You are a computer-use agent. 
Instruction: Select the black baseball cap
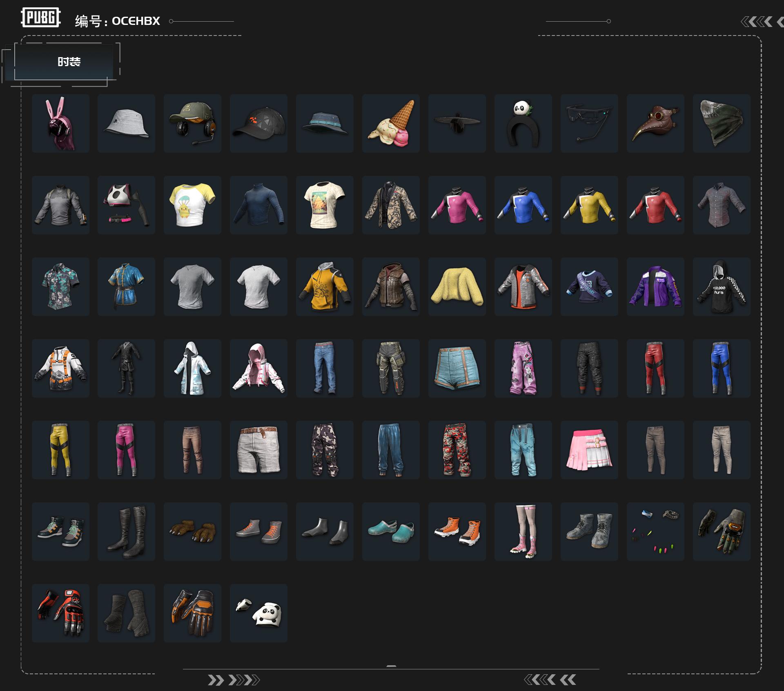[x=259, y=123]
